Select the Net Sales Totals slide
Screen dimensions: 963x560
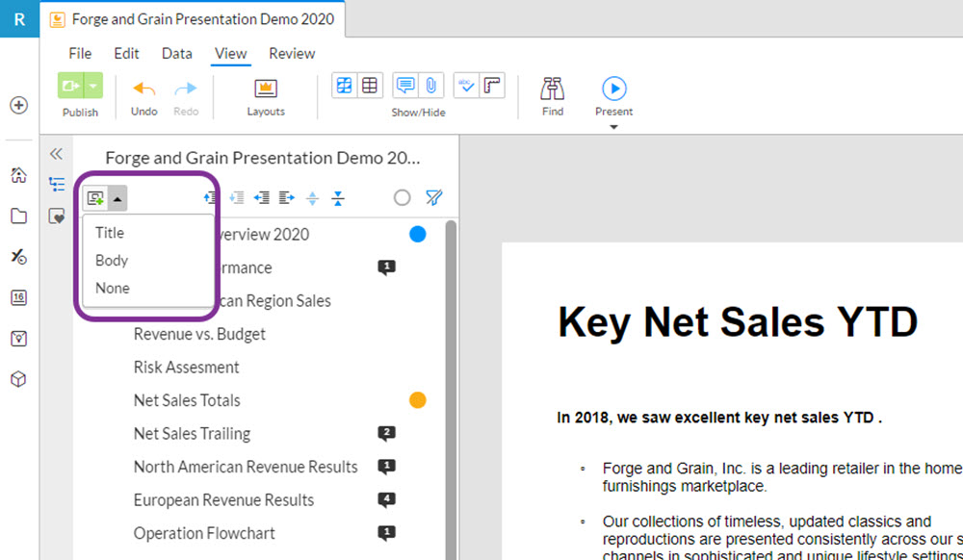[x=187, y=400]
